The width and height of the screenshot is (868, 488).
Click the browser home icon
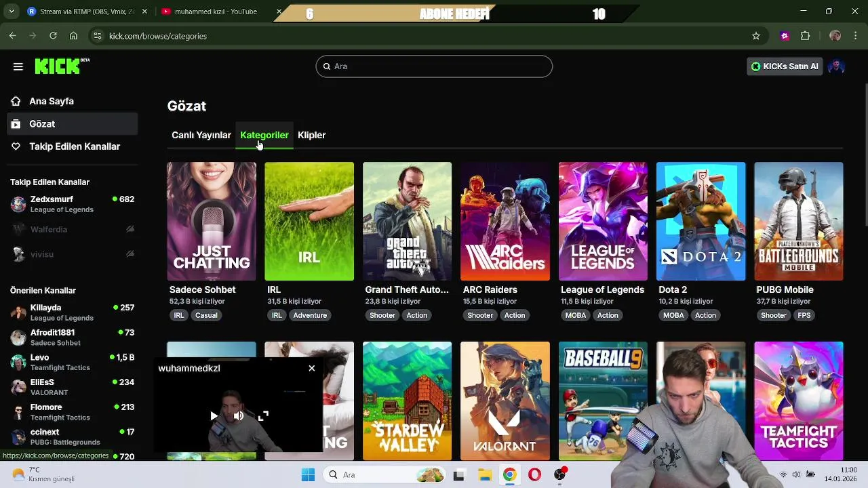click(x=73, y=36)
